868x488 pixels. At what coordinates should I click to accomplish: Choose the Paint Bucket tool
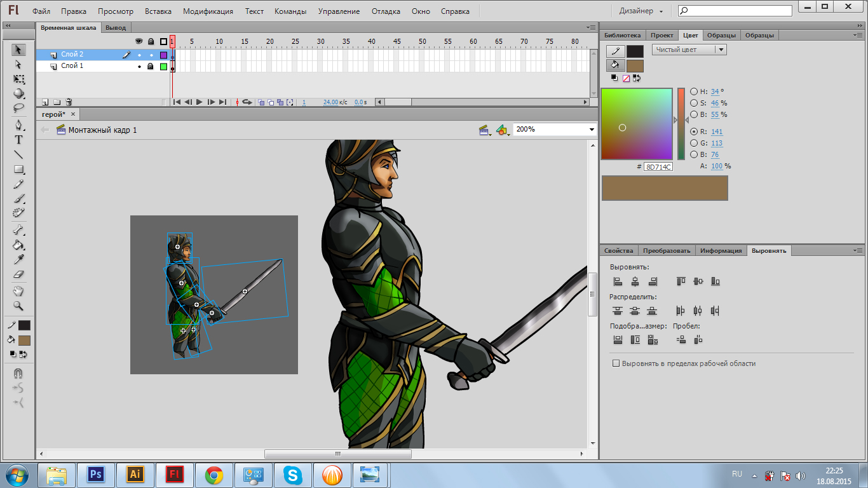[18, 245]
